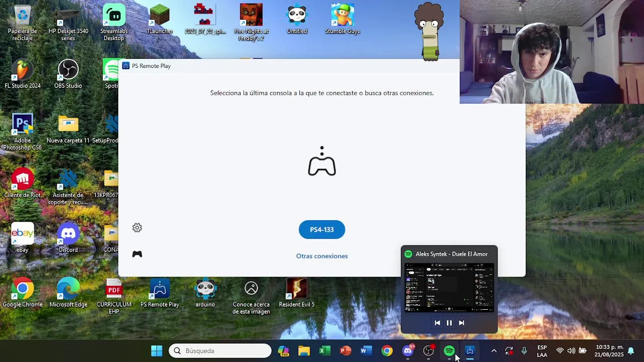Open the 2023_07_28 spi... desktop file
The image size is (644, 362).
(205, 20)
